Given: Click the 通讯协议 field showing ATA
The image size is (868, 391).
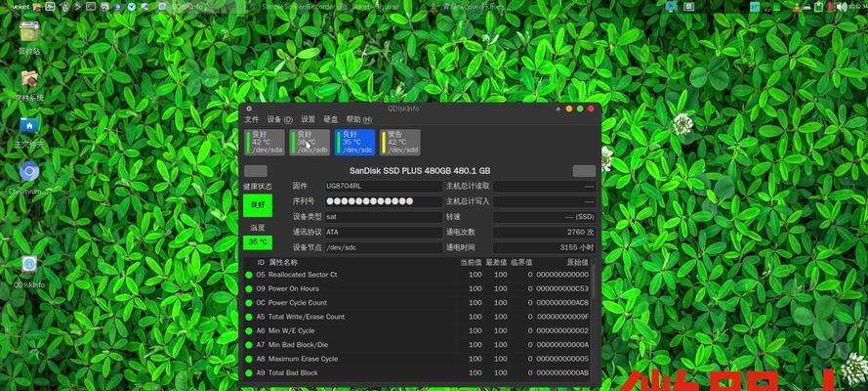Looking at the screenshot, I should [384, 233].
